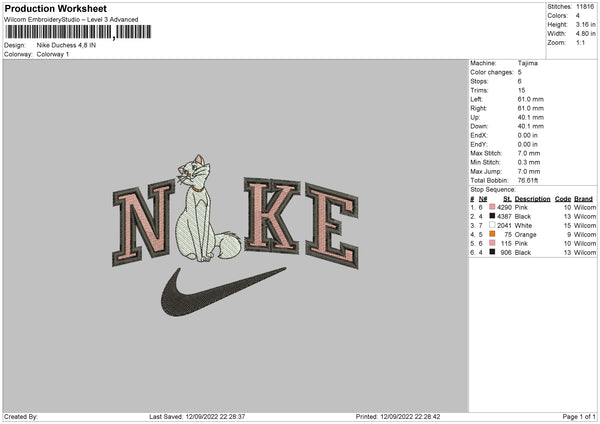The width and height of the screenshot is (600, 424).
Task: Select the Width value 4.80 in
Action: coord(585,34)
